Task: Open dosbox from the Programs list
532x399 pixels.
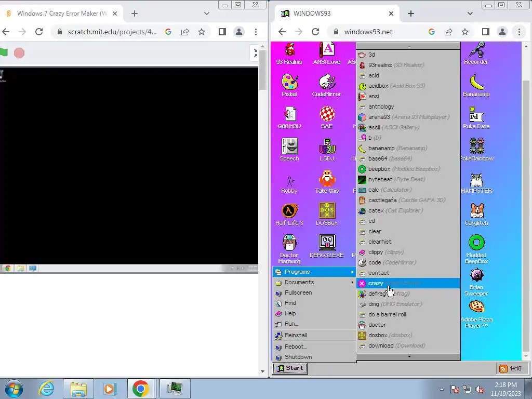Action: click(x=408, y=335)
